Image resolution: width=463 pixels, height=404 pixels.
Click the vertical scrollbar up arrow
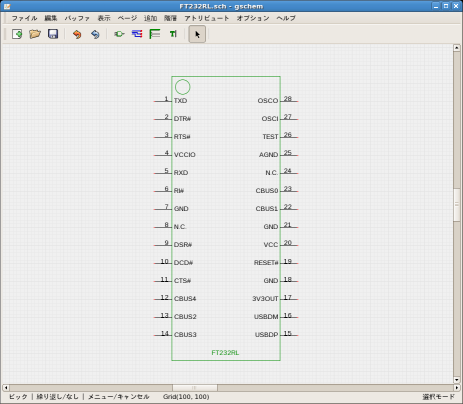click(x=457, y=48)
